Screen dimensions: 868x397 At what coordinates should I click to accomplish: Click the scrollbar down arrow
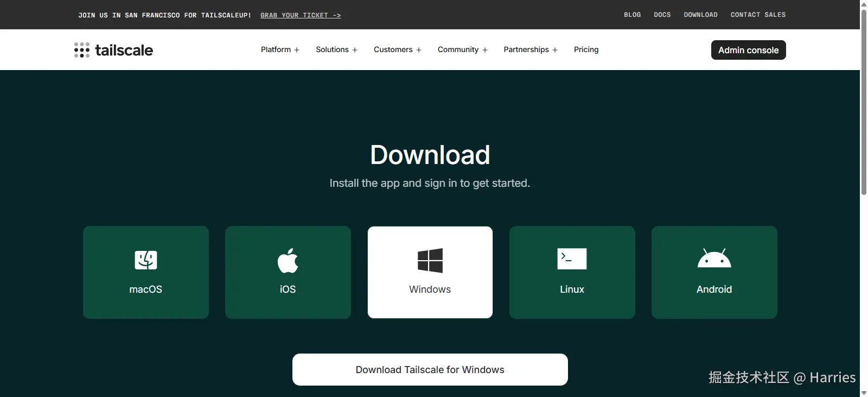coord(864,393)
